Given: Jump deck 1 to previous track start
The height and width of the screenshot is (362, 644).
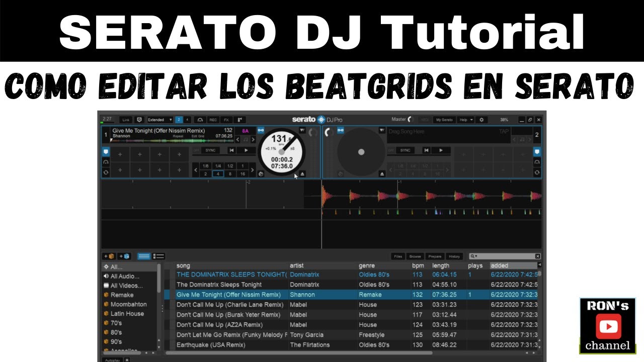Looking at the screenshot, I should click(x=231, y=150).
